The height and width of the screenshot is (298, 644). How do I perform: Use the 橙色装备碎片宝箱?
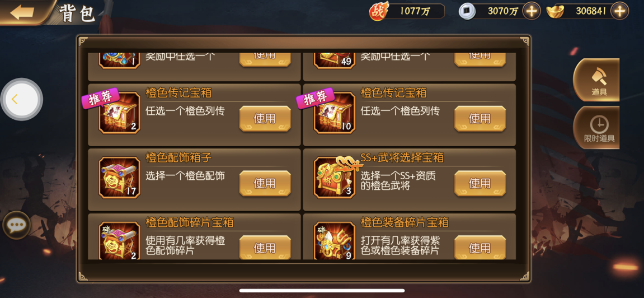(480, 248)
